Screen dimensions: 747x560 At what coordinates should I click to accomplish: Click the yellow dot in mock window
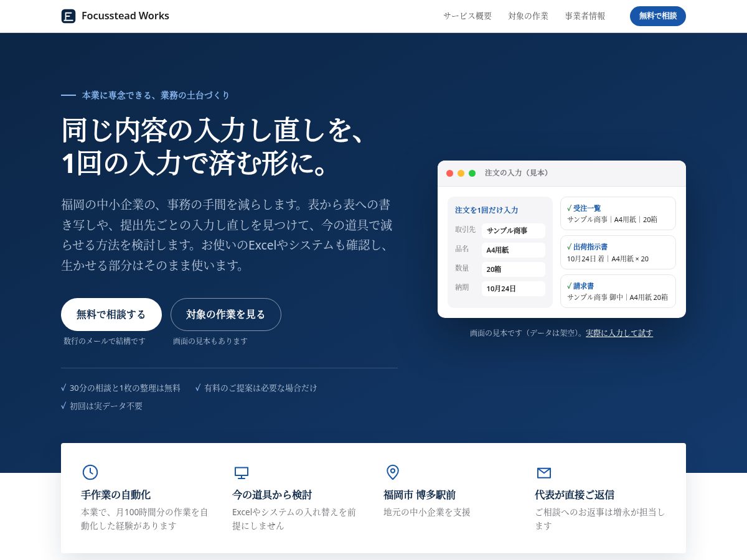461,173
